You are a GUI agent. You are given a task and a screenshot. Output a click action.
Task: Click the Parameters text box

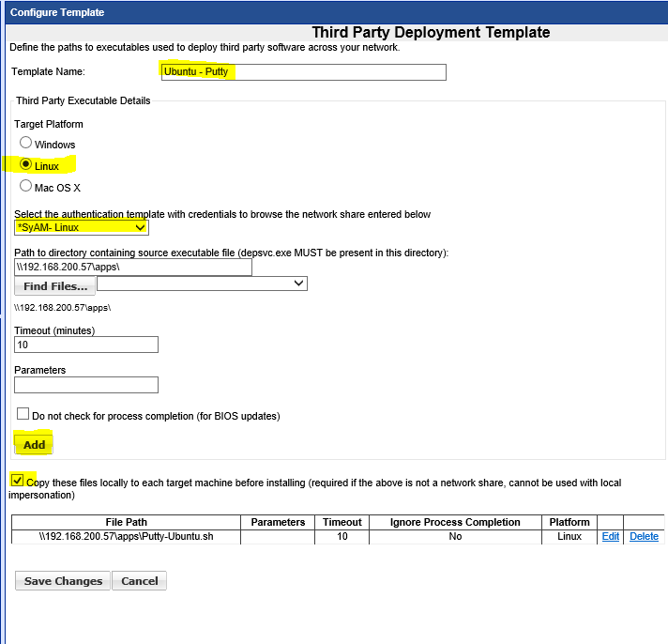pos(86,384)
